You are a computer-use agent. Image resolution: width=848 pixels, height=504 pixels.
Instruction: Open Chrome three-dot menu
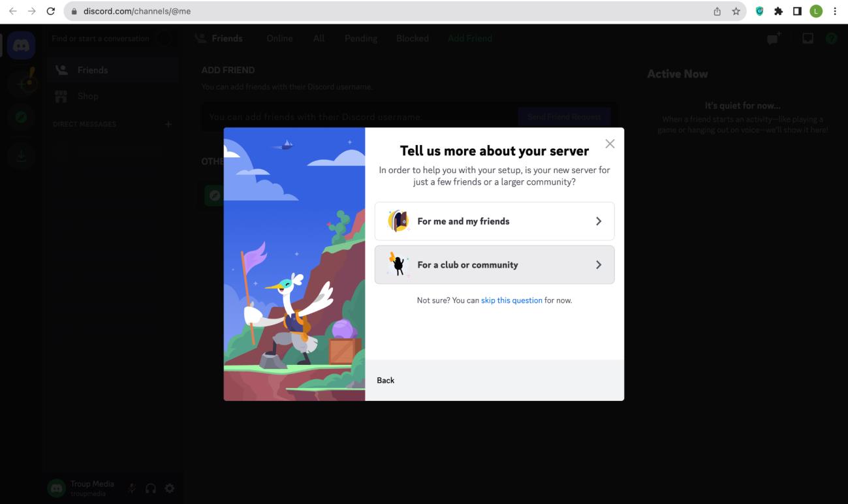click(835, 11)
